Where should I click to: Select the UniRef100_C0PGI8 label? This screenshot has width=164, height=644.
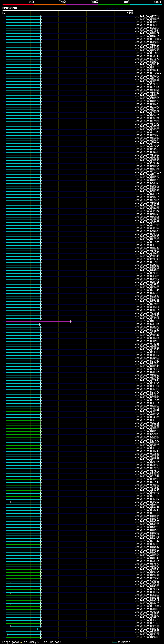tap(147, 584)
